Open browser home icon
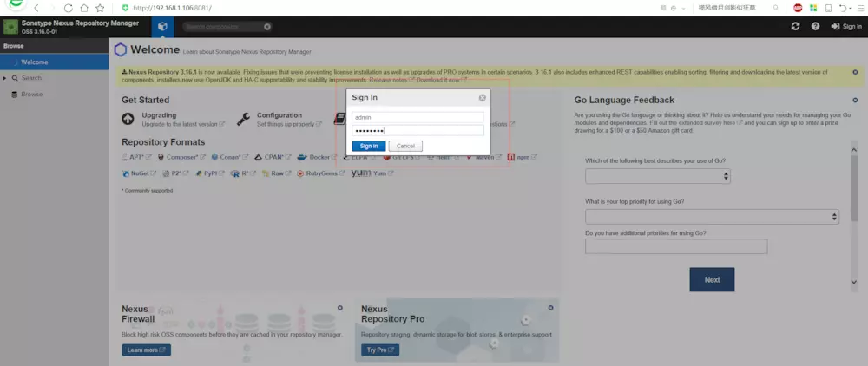The height and width of the screenshot is (366, 868). (x=83, y=9)
